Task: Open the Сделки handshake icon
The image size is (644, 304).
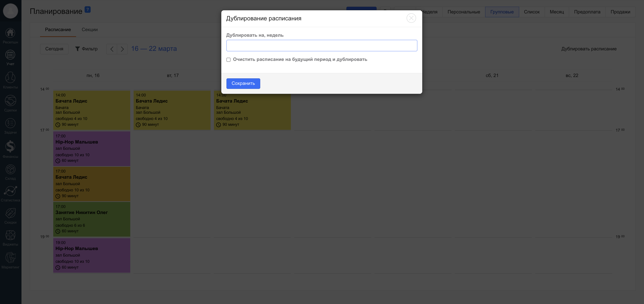Action: [10, 101]
